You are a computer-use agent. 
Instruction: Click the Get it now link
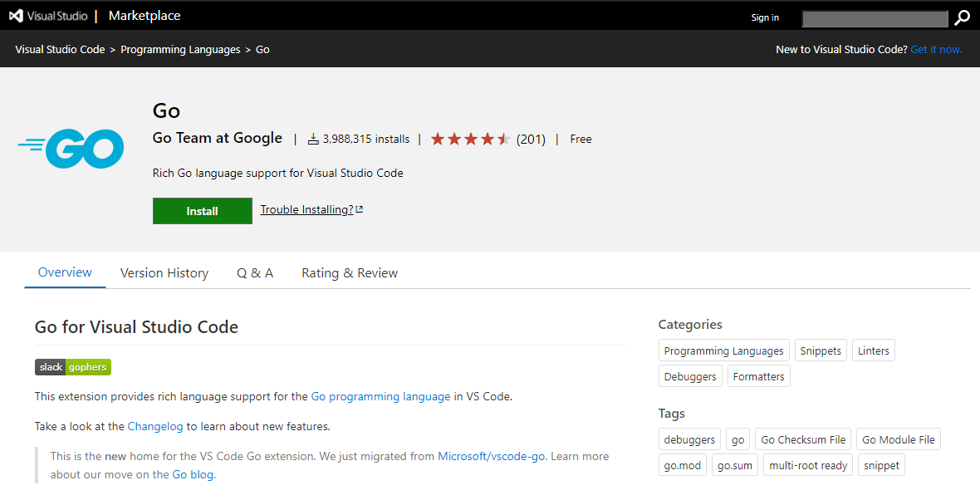tap(936, 49)
